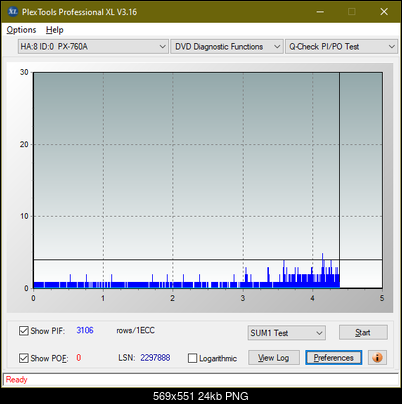Minimize the PlexTools window
The image size is (402, 404).
click(320, 12)
